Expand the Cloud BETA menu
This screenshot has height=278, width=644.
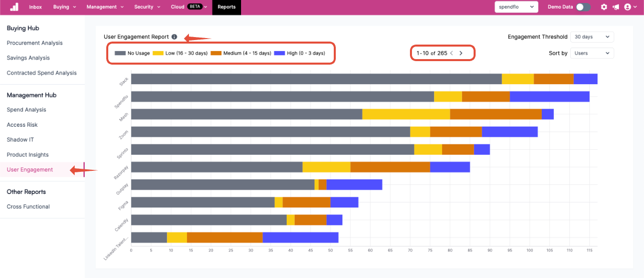point(189,7)
